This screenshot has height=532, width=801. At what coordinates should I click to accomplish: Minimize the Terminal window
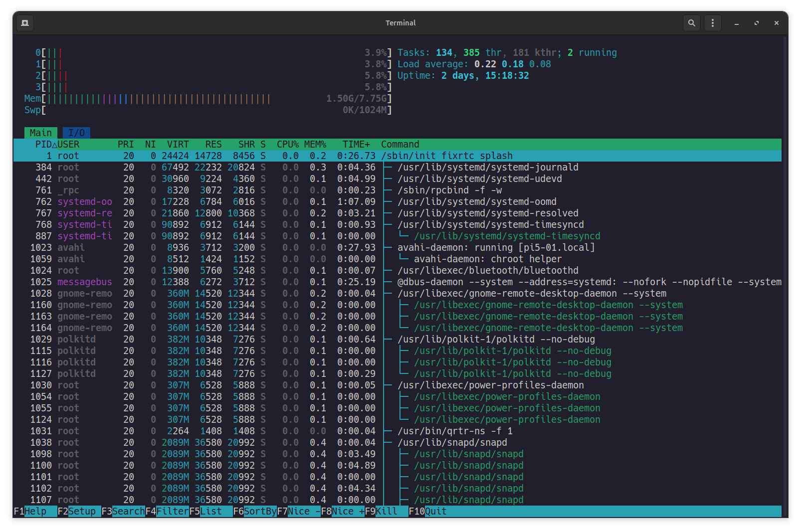(x=736, y=23)
